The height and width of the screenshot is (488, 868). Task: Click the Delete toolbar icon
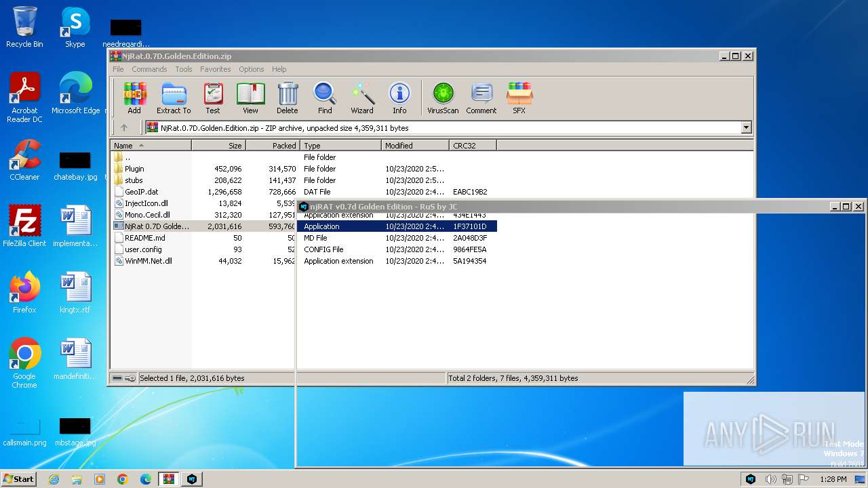click(288, 98)
